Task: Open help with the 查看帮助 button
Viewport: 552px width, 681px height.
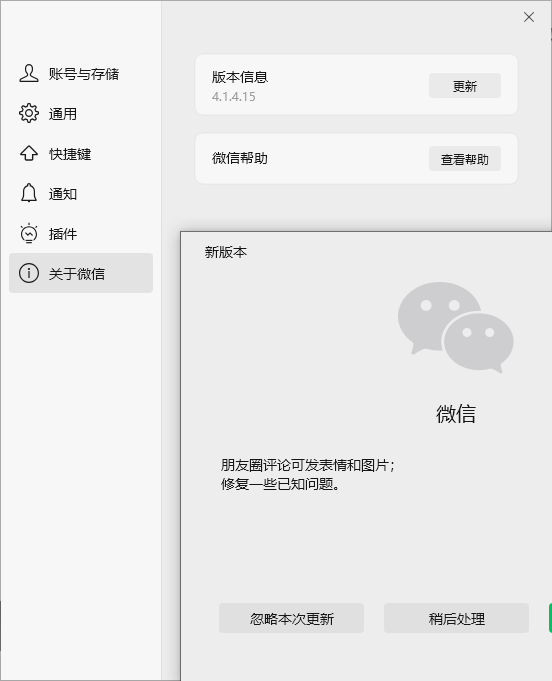Action: 465,159
